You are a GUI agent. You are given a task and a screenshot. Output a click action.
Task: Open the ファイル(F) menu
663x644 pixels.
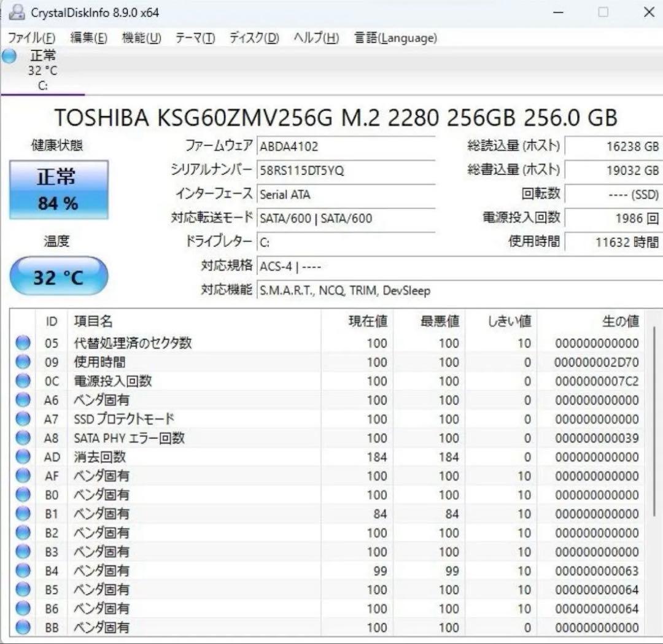32,38
